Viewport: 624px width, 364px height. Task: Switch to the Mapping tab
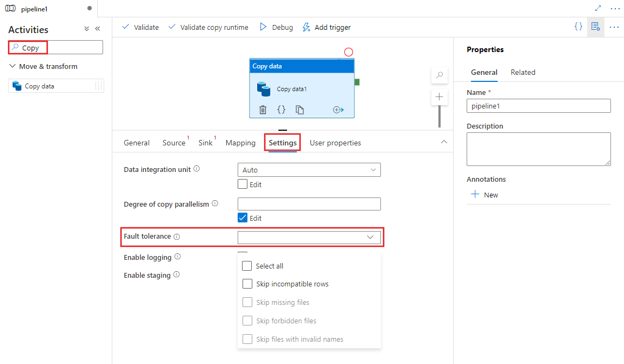[240, 143]
